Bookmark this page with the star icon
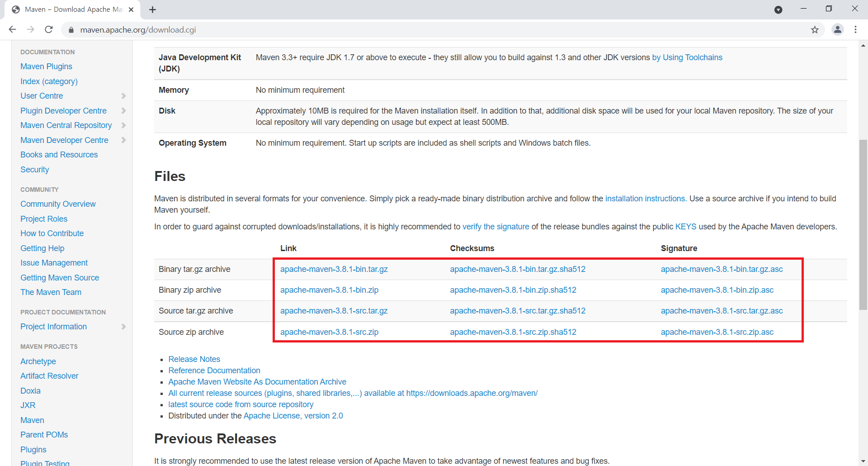 point(815,30)
